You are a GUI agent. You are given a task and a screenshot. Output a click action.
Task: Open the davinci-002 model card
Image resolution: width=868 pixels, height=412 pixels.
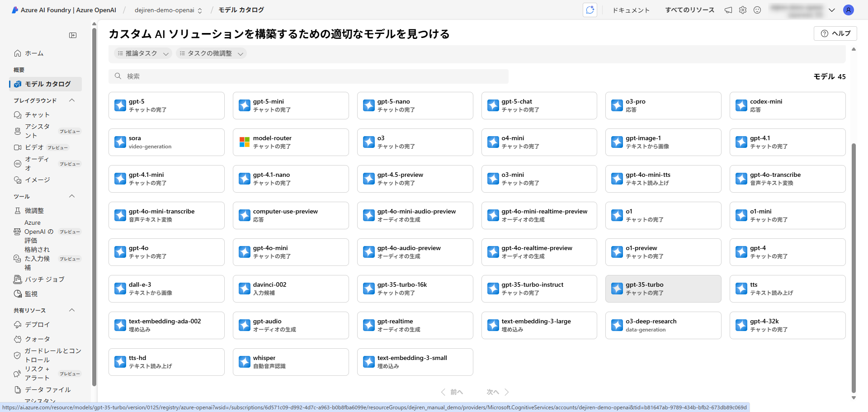pos(291,289)
